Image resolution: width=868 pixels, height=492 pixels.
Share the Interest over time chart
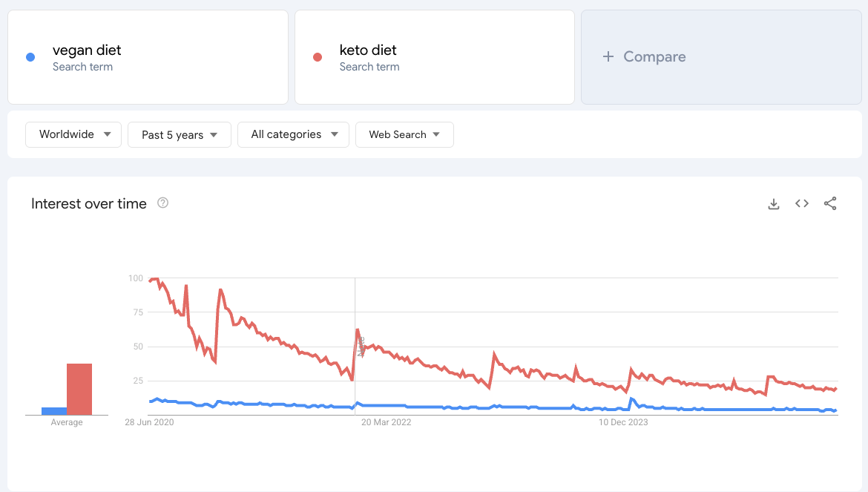(x=830, y=203)
